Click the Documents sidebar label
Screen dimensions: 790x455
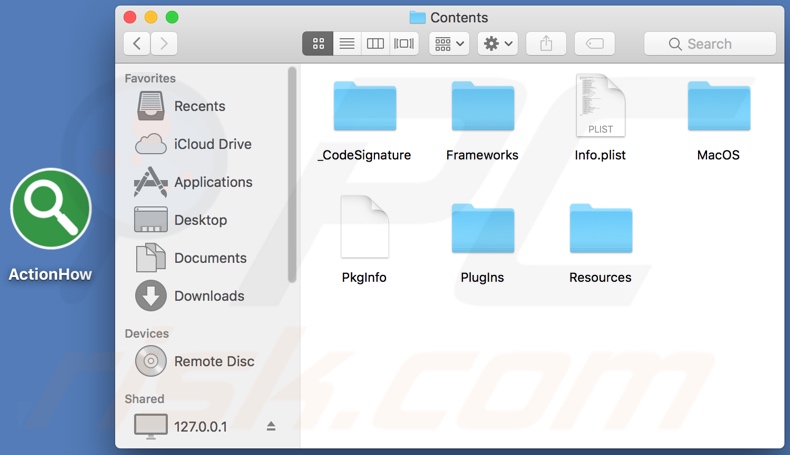[210, 258]
